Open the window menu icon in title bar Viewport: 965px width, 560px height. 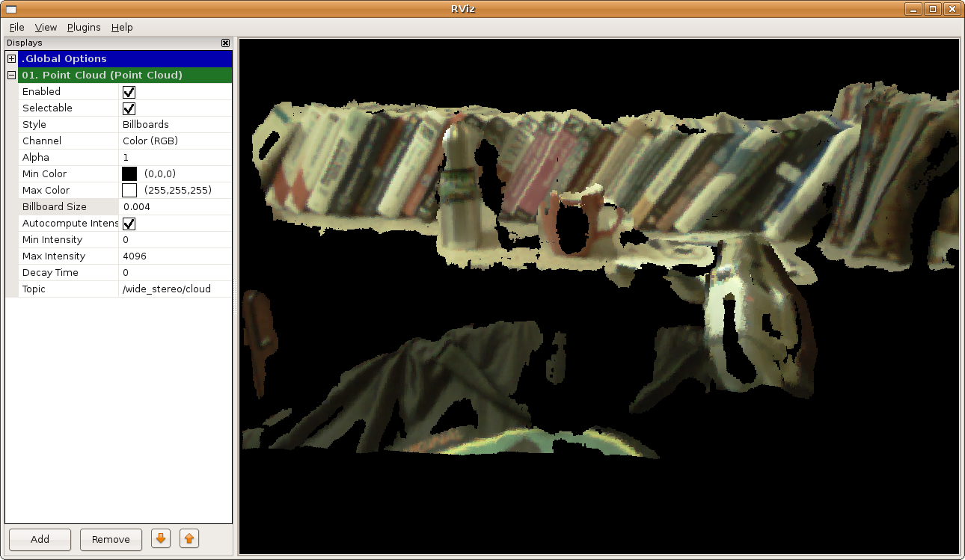click(10, 9)
